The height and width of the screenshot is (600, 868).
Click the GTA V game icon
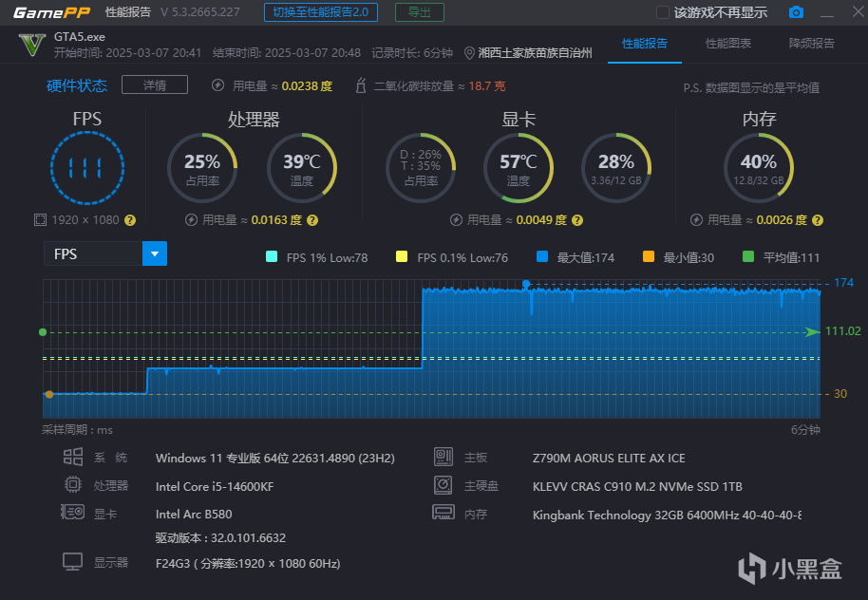(x=31, y=45)
